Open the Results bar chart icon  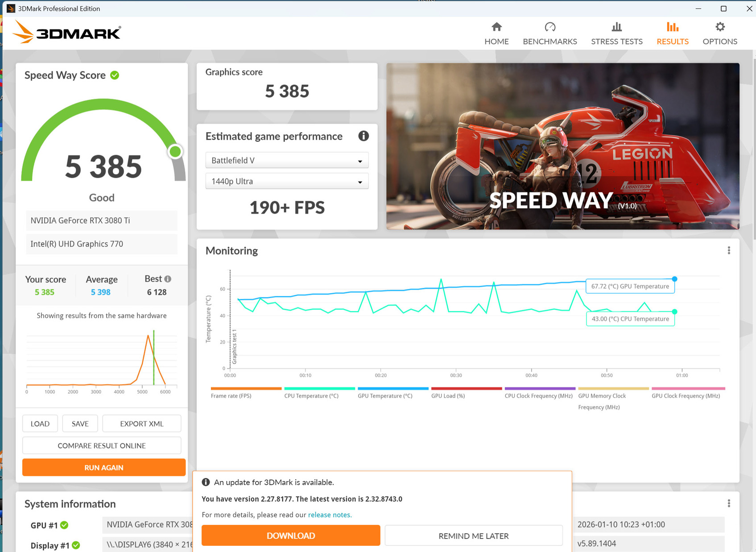673,27
